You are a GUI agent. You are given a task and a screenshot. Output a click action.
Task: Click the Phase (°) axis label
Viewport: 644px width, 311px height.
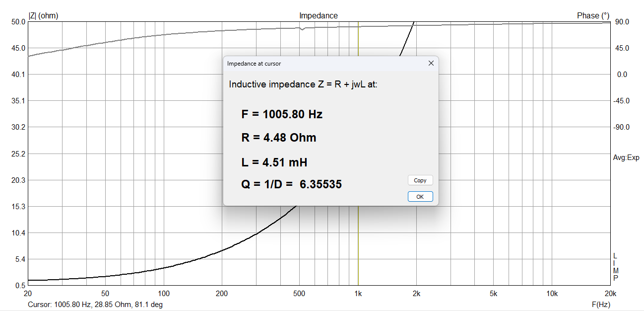[593, 16]
